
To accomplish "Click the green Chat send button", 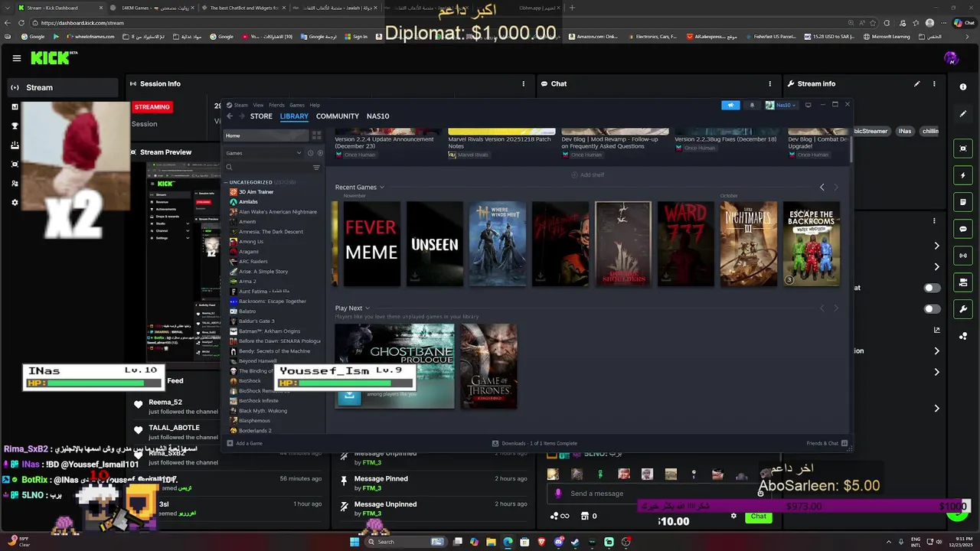I will click(x=758, y=517).
